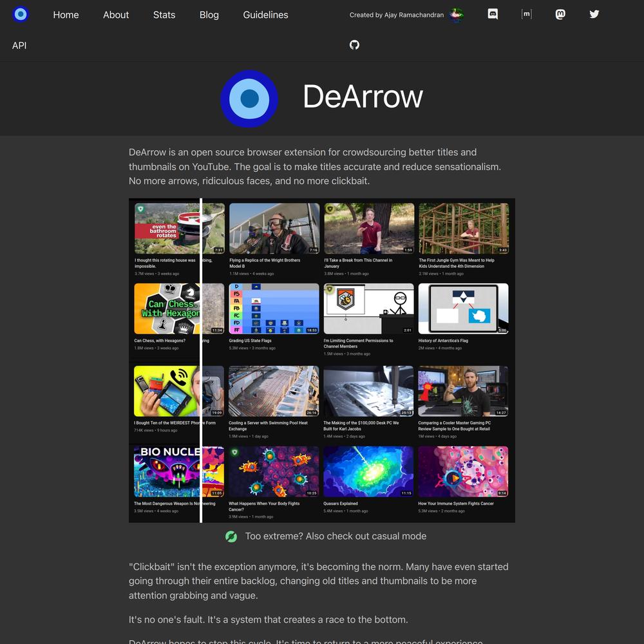Open the Matrix chat icon link
The height and width of the screenshot is (644, 644).
click(x=527, y=14)
